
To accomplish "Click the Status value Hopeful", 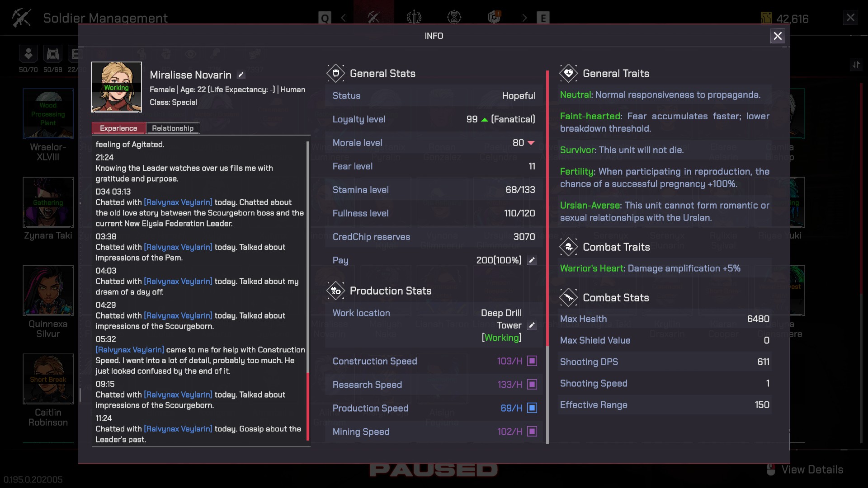I will point(519,96).
